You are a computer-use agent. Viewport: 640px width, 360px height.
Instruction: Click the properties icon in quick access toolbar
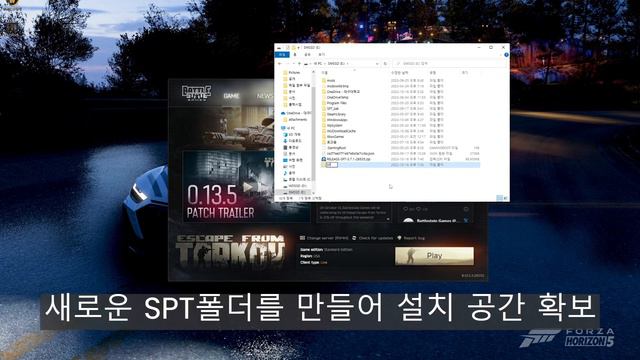click(x=288, y=48)
